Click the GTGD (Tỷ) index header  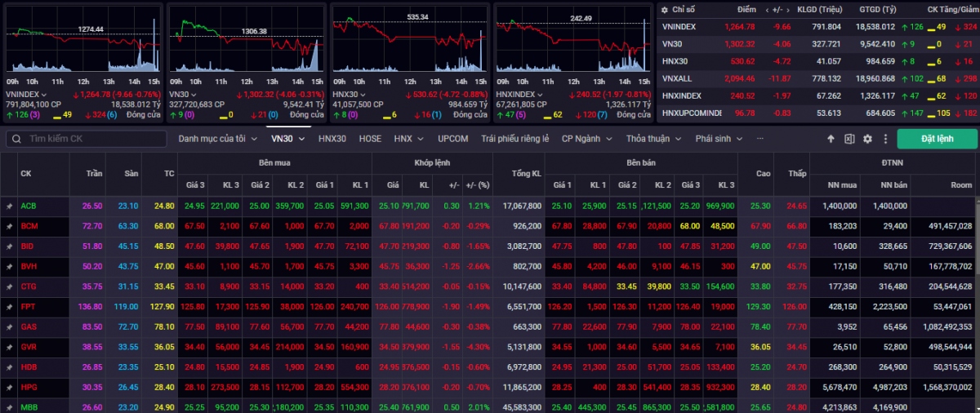(x=877, y=10)
